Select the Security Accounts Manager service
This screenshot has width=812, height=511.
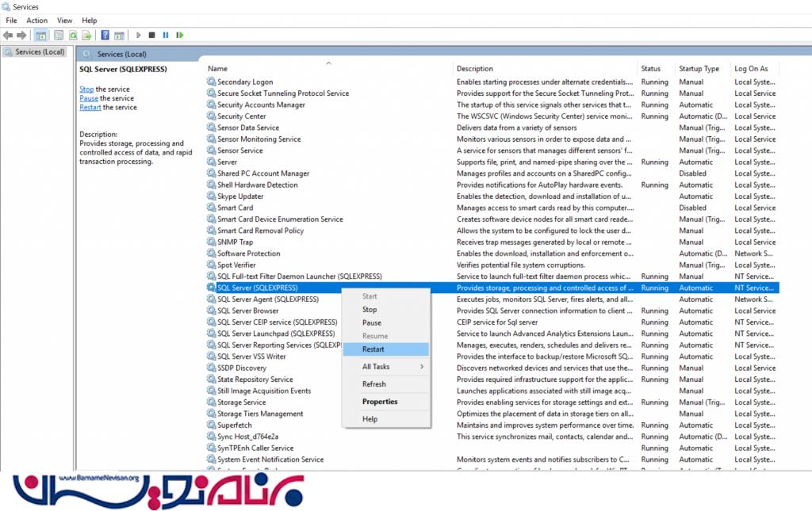[492, 105]
